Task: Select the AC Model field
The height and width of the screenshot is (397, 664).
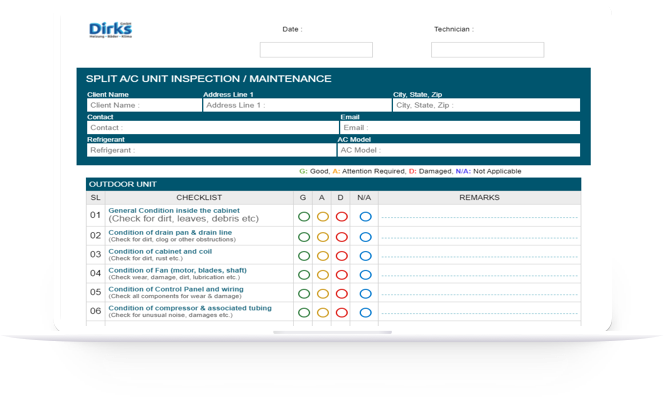Action: tap(459, 150)
